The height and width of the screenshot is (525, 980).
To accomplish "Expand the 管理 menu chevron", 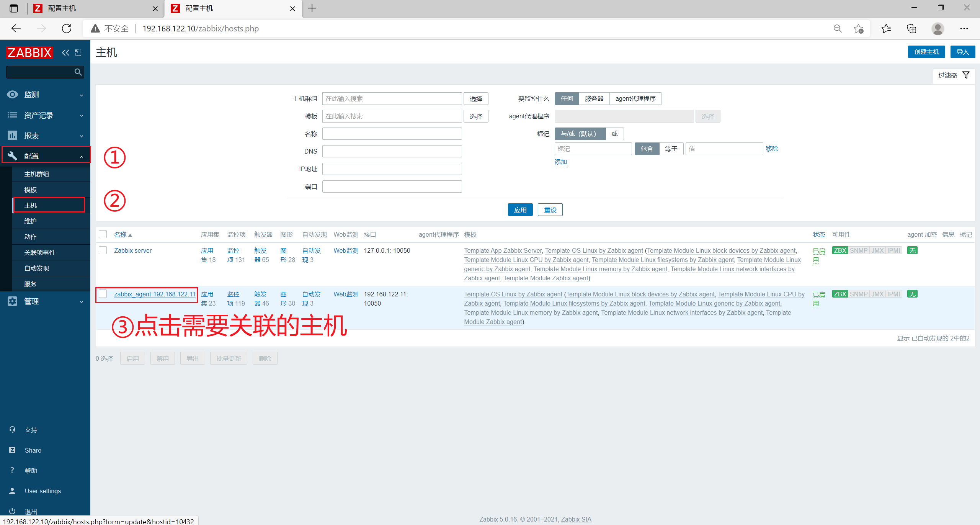I will click(x=82, y=302).
